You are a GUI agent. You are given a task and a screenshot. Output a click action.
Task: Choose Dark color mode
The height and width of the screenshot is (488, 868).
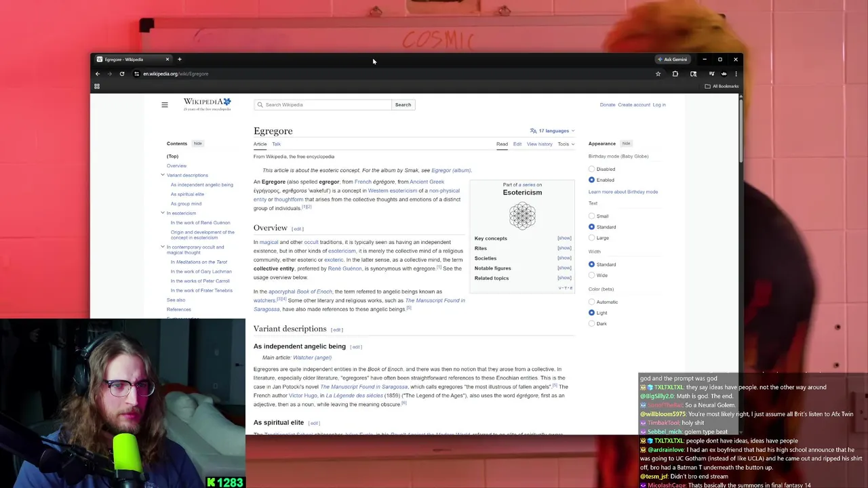pyautogui.click(x=591, y=324)
